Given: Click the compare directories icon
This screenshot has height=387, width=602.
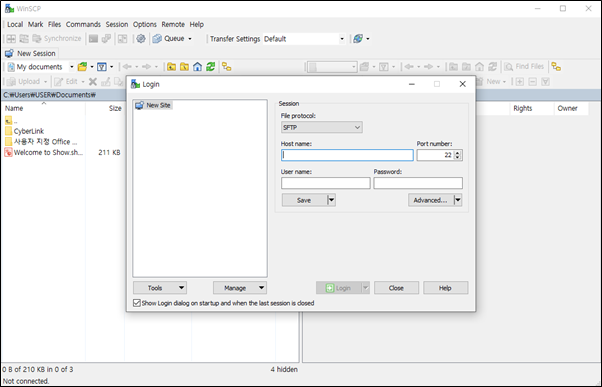Looking at the screenshot, I should [24, 38].
